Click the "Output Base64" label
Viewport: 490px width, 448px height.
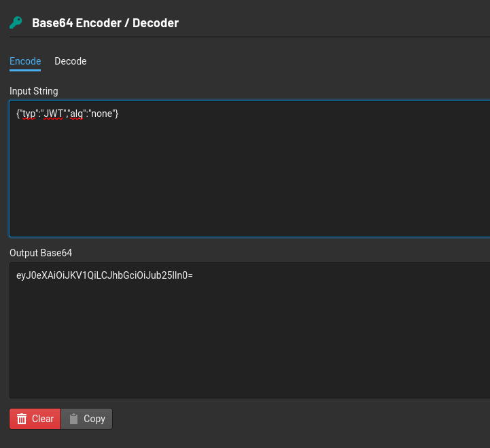coord(41,253)
